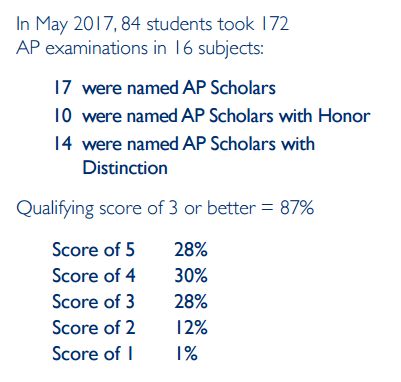The image size is (401, 382).
Task: Click the 1% value
Action: coord(187,354)
